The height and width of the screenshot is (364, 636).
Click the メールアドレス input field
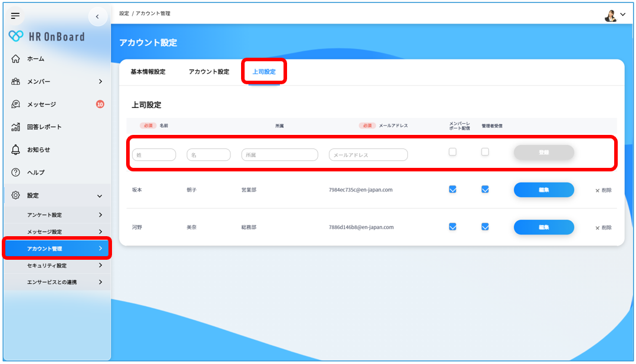368,155
